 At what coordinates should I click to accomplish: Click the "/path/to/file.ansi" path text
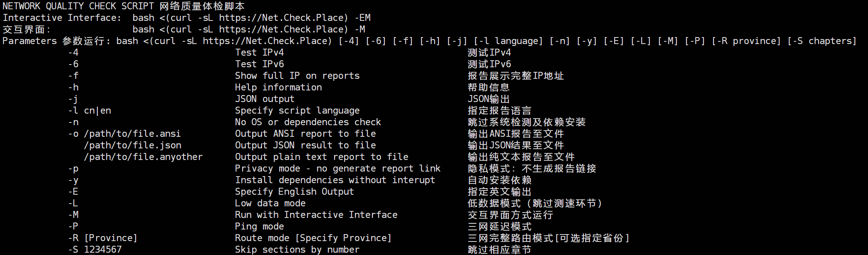[132, 134]
